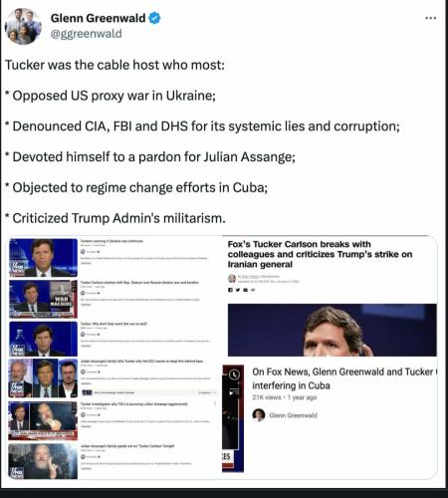Image resolution: width=448 pixels, height=498 pixels.
Task: Open top Tucker Fox News video thumbnail
Action: click(43, 258)
